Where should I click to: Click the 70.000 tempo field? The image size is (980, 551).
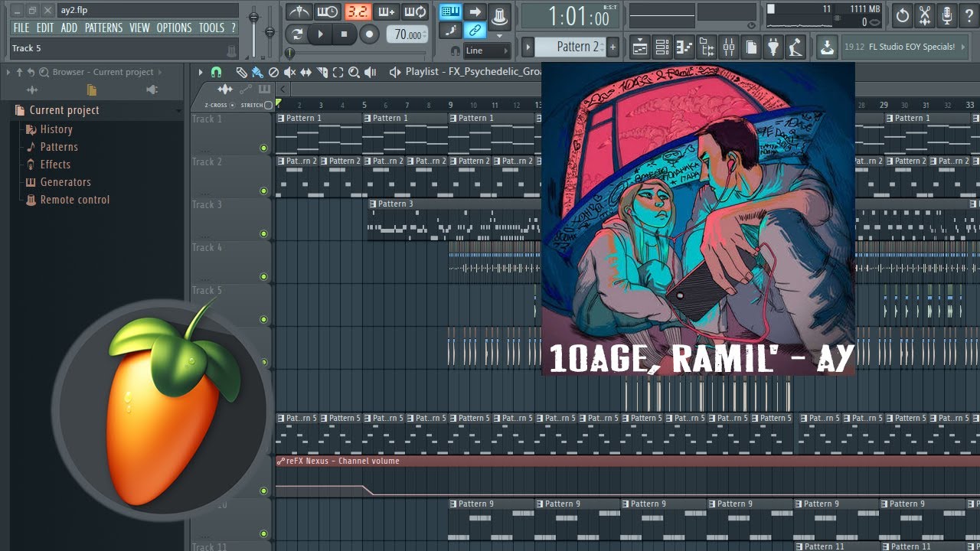407,34
